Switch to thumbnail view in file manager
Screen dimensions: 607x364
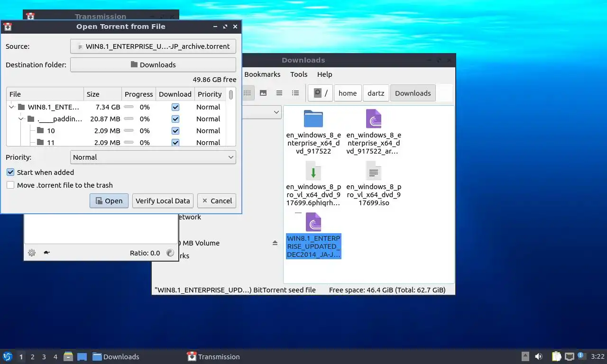[x=263, y=93]
